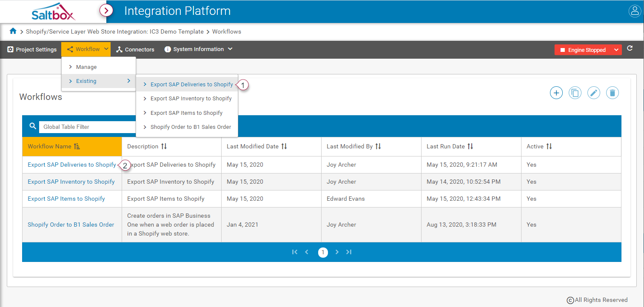The image size is (644, 307).
Task: Click Aug 13, 2020, 3:18:33 PM cell
Action: 471,225
